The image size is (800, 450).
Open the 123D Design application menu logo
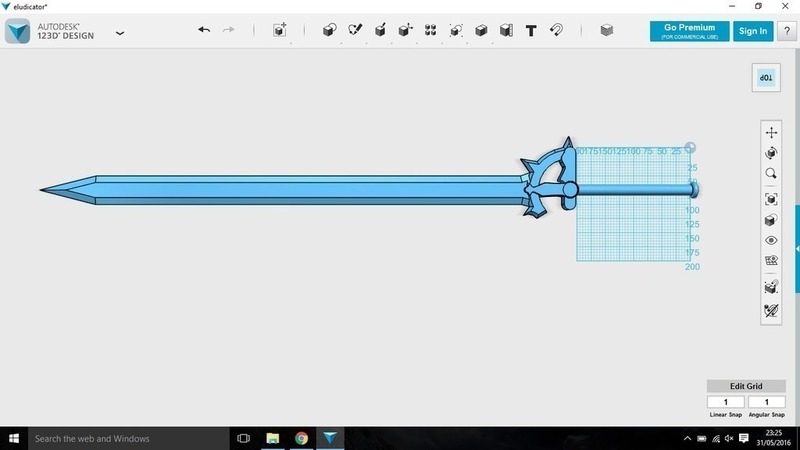tap(18, 31)
